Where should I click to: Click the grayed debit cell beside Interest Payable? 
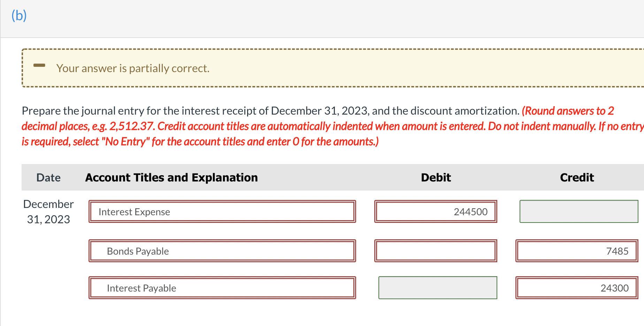coord(437,288)
